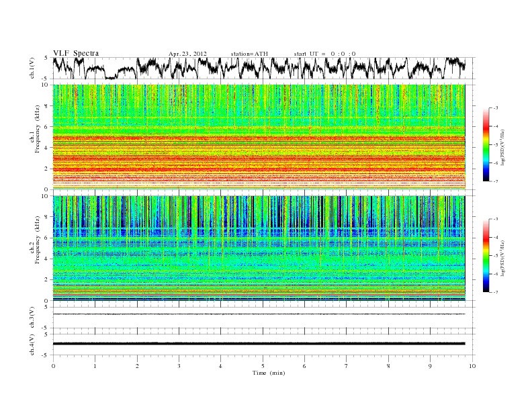
Task: Click the "4" frequency tick of ch.2 spectrogram
Action: click(46, 259)
